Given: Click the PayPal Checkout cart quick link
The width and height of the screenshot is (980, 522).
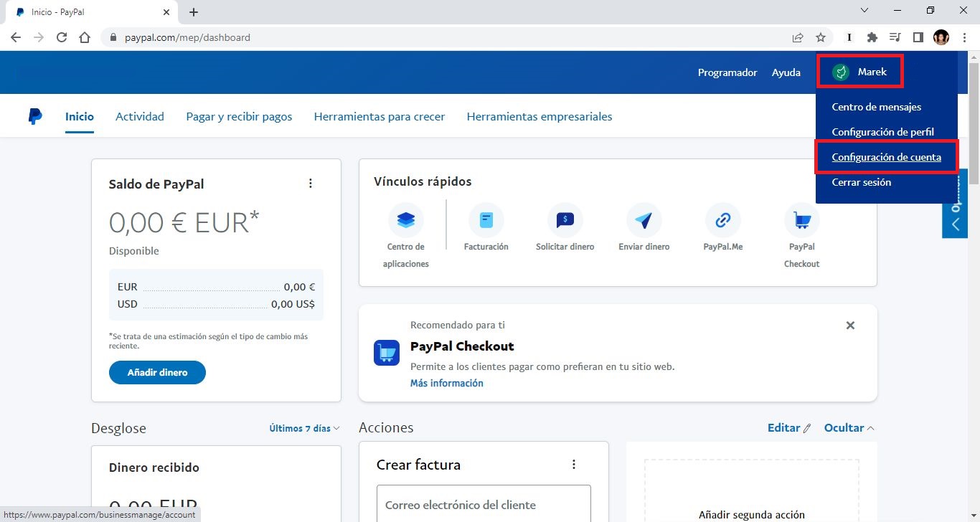Looking at the screenshot, I should (x=802, y=221).
